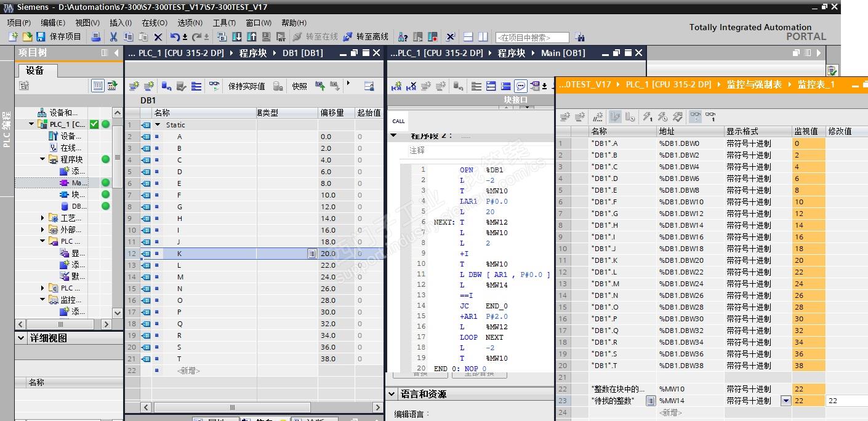This screenshot has height=421, width=868.
Task: Click Go offline button
Action: click(366, 37)
